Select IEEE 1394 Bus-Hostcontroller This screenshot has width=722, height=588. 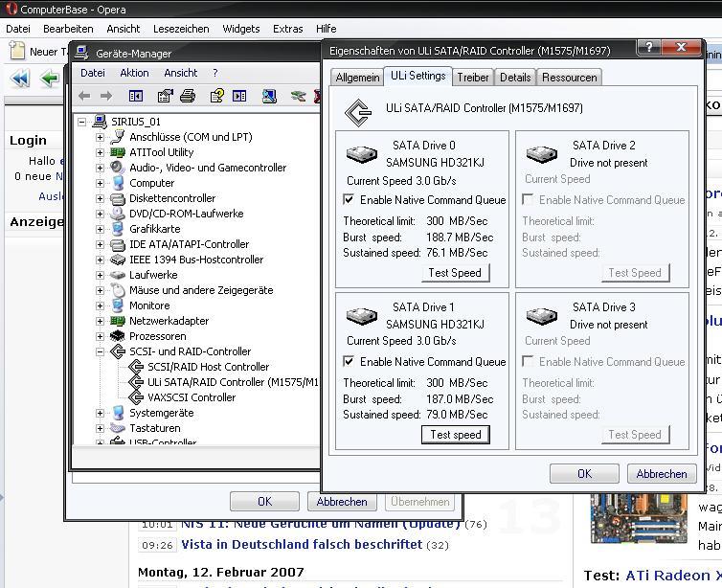coord(196,260)
